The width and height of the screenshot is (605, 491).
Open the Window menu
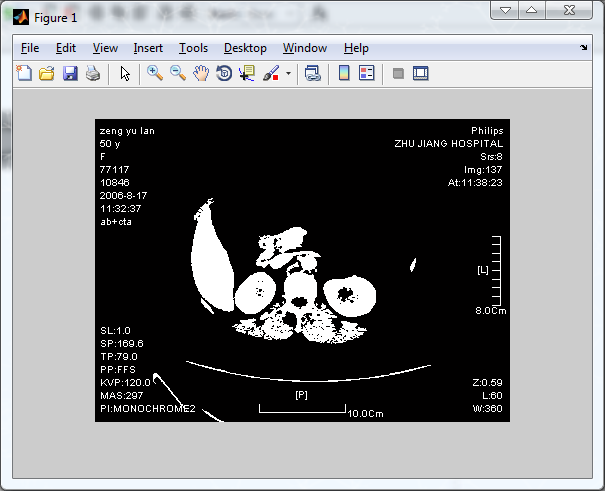point(305,48)
